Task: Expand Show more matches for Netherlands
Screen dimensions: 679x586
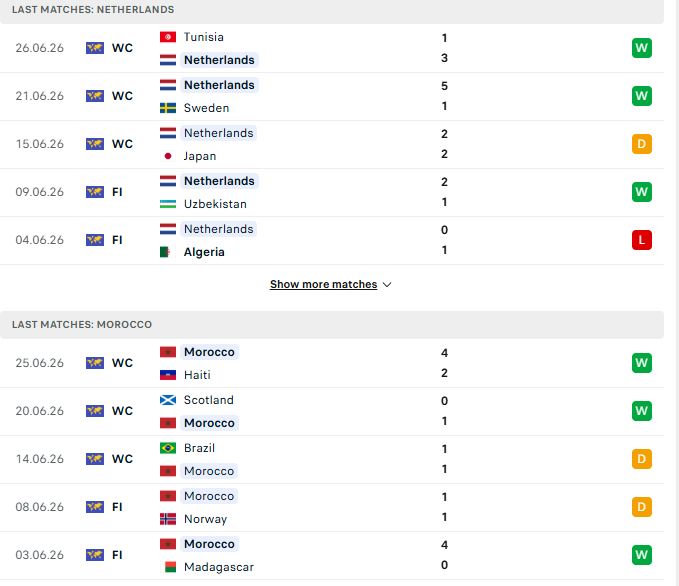Action: (x=323, y=285)
